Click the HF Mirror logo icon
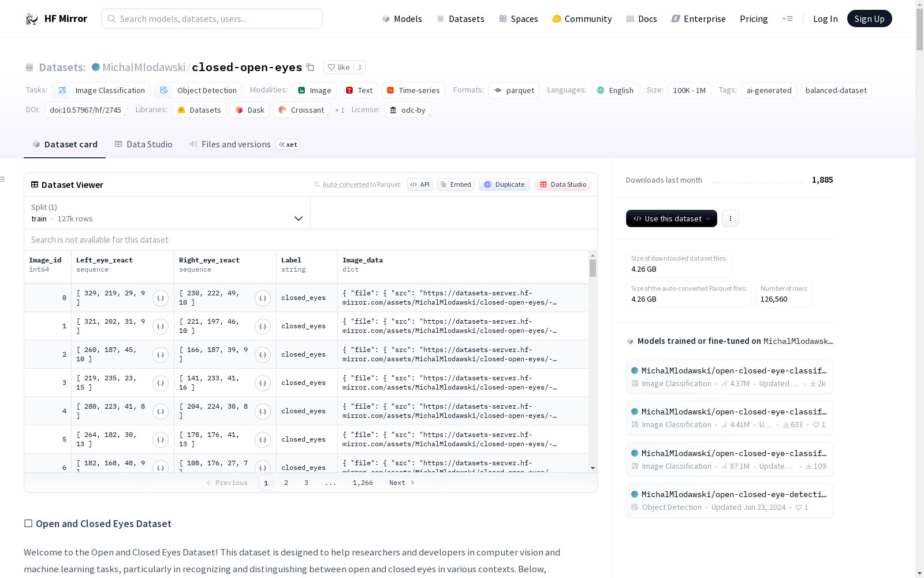This screenshot has width=924, height=578. pyautogui.click(x=32, y=19)
